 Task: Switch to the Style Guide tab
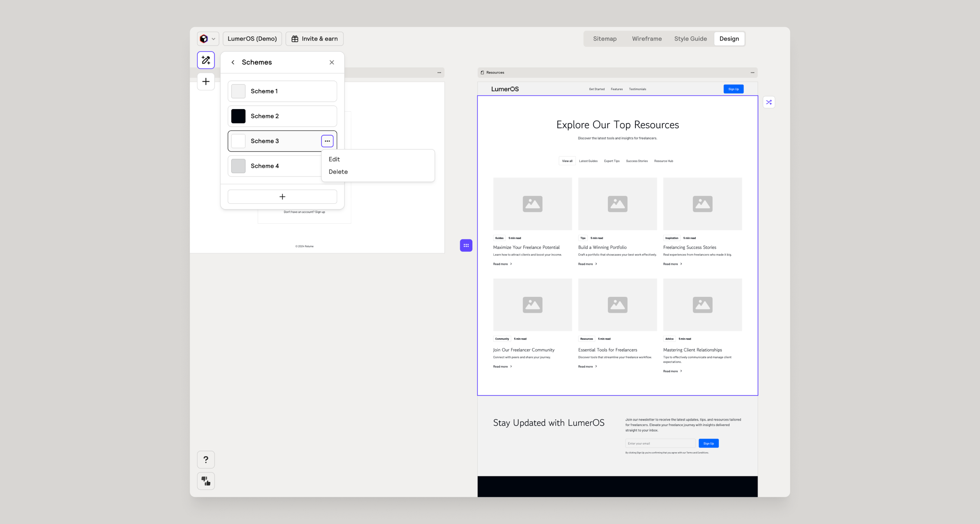coord(690,39)
